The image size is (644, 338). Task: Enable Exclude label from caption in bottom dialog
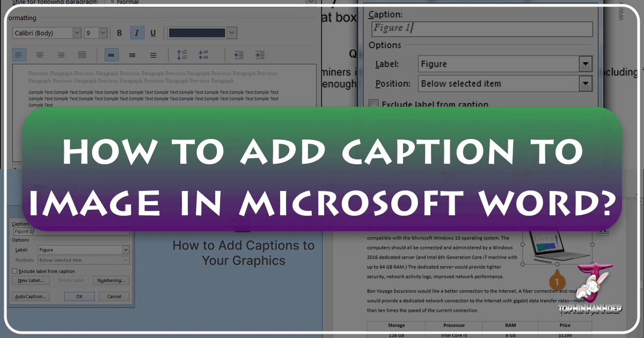pyautogui.click(x=14, y=271)
